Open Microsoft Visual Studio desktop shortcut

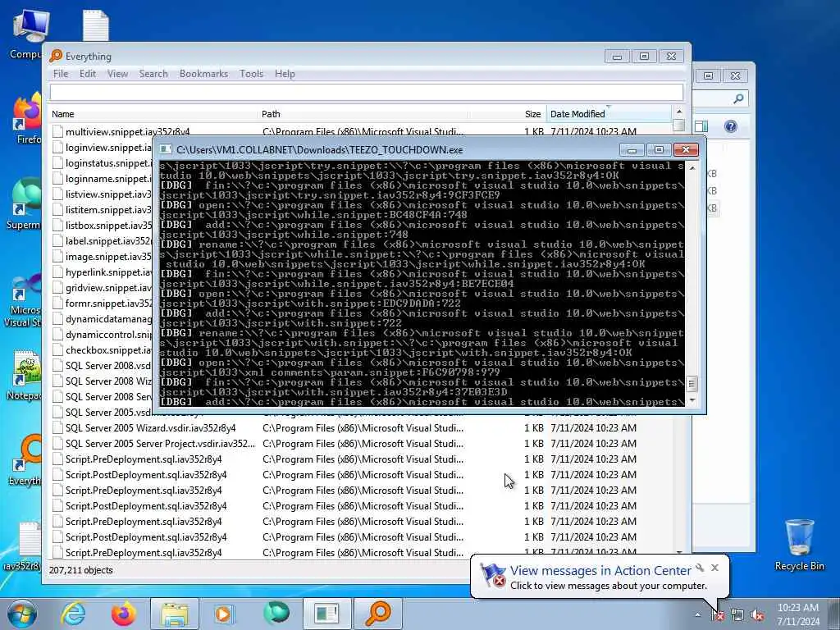pos(24,301)
